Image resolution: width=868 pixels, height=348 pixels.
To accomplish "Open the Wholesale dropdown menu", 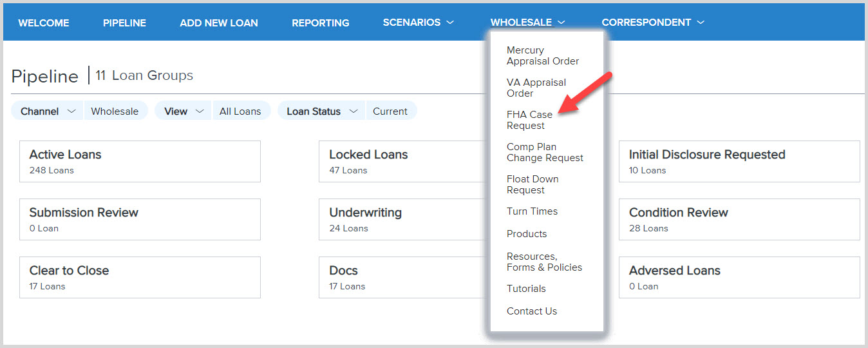I will click(527, 23).
